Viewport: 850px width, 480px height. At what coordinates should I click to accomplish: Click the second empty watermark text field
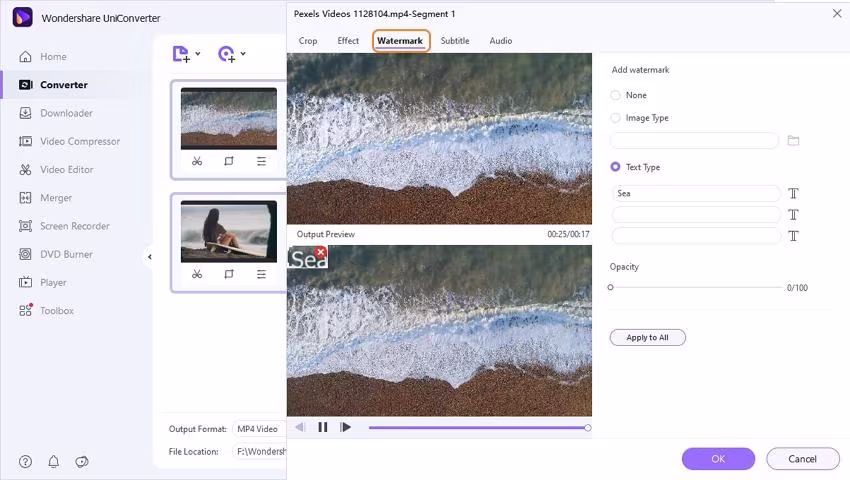(696, 215)
